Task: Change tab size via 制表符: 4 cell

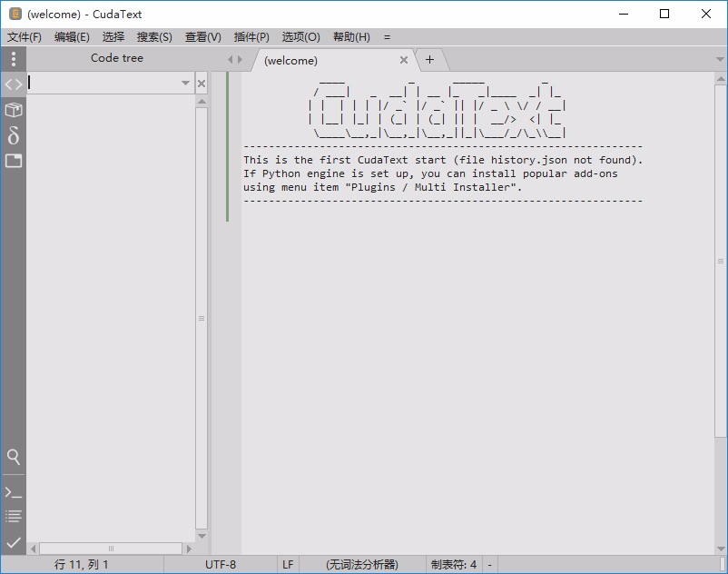Action: (x=454, y=565)
